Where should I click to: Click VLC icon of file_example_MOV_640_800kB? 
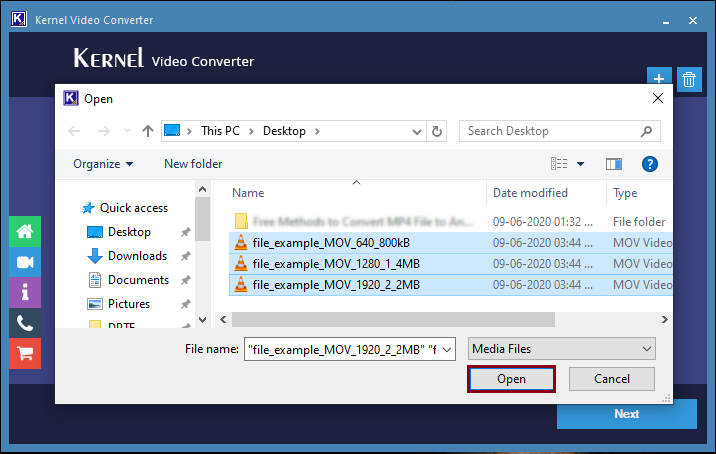click(x=241, y=243)
